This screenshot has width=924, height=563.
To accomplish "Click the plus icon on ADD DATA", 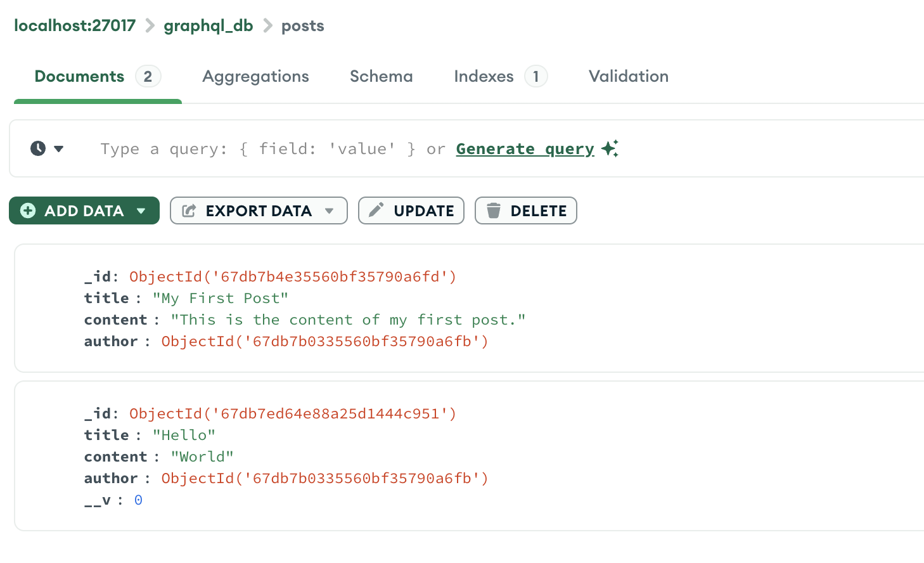I will 28,210.
